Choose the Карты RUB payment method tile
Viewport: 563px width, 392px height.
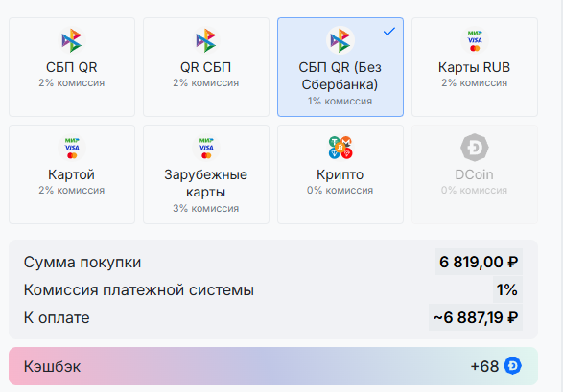[475, 67]
